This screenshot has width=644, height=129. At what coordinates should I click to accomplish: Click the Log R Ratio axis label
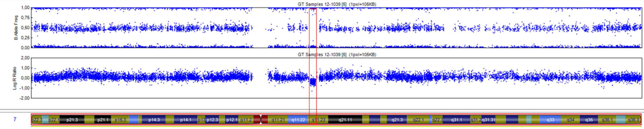tap(14, 78)
